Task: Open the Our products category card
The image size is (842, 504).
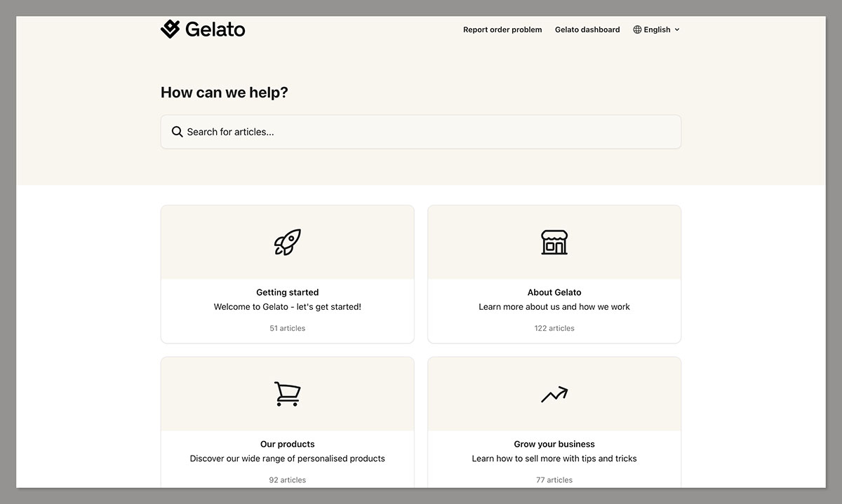Action: click(x=287, y=421)
